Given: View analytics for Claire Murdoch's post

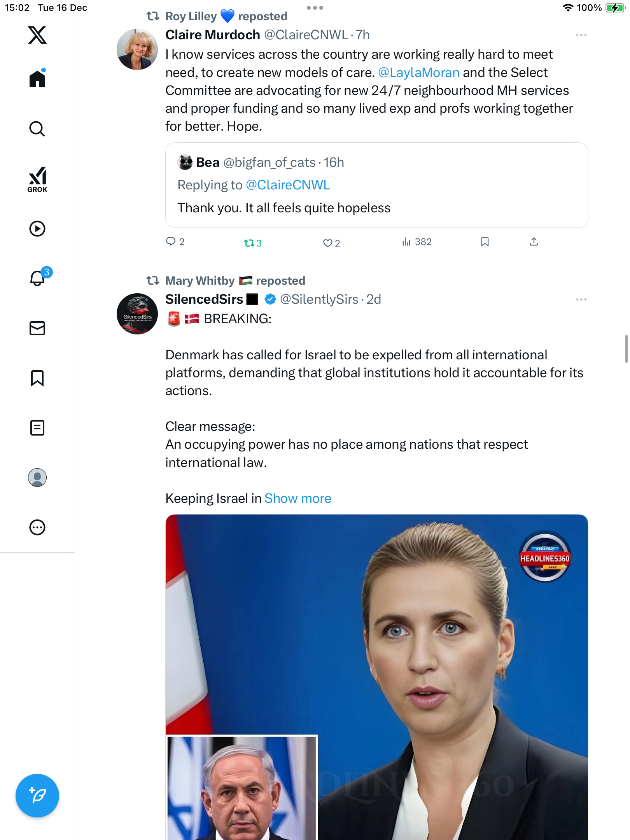Looking at the screenshot, I should click(417, 242).
